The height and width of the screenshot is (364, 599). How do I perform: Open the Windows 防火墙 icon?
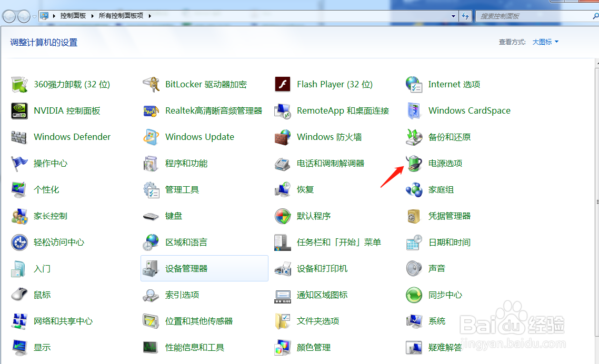[x=283, y=137]
